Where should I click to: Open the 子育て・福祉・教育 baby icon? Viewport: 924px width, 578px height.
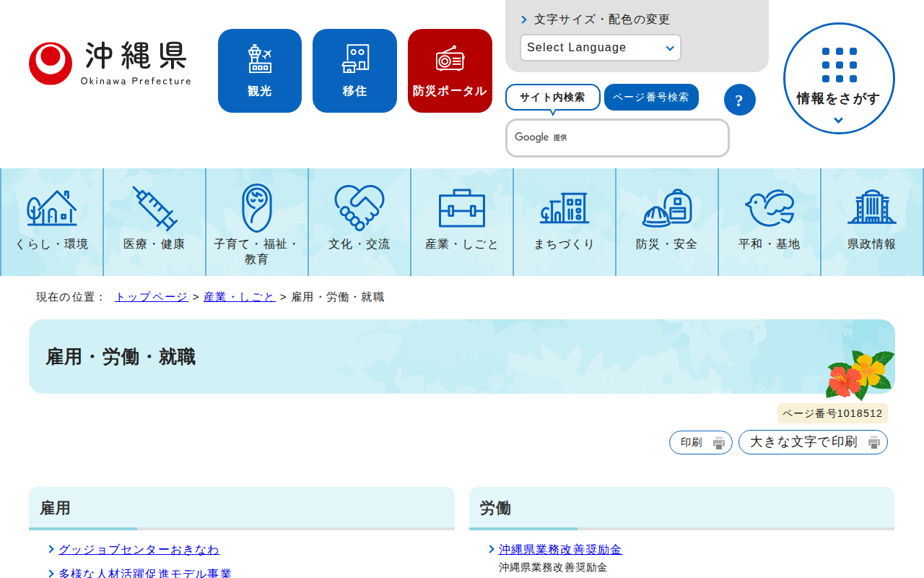tap(256, 208)
